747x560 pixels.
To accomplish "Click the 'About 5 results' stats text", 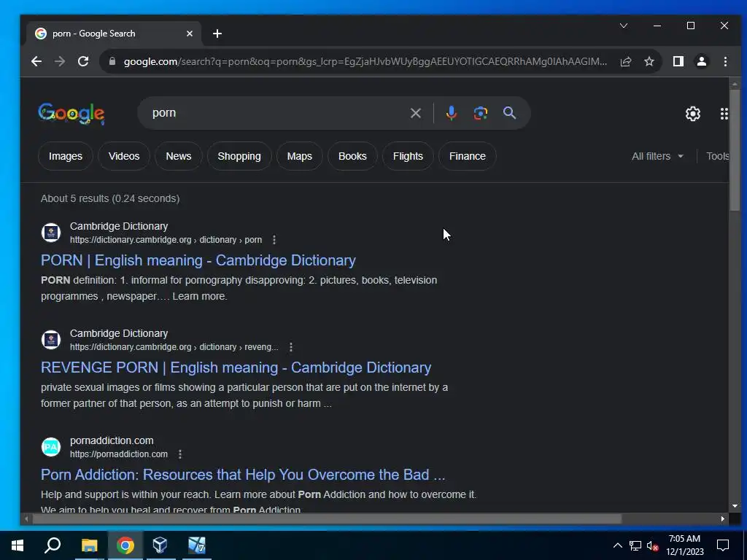I will (x=110, y=198).
